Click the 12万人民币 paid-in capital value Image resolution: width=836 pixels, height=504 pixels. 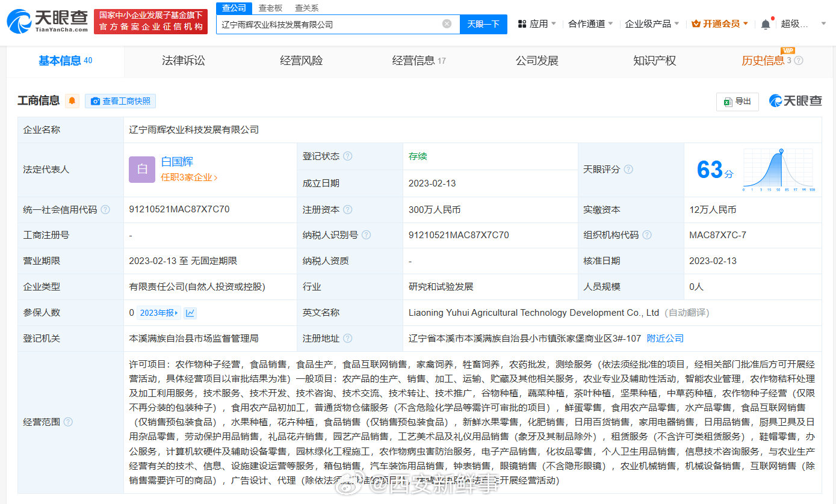pyautogui.click(x=713, y=210)
